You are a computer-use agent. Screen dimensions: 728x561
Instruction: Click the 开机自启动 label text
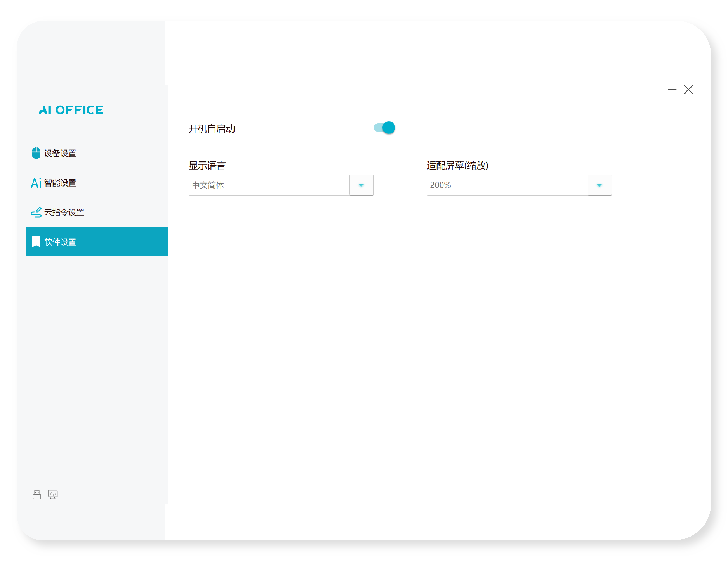212,128
